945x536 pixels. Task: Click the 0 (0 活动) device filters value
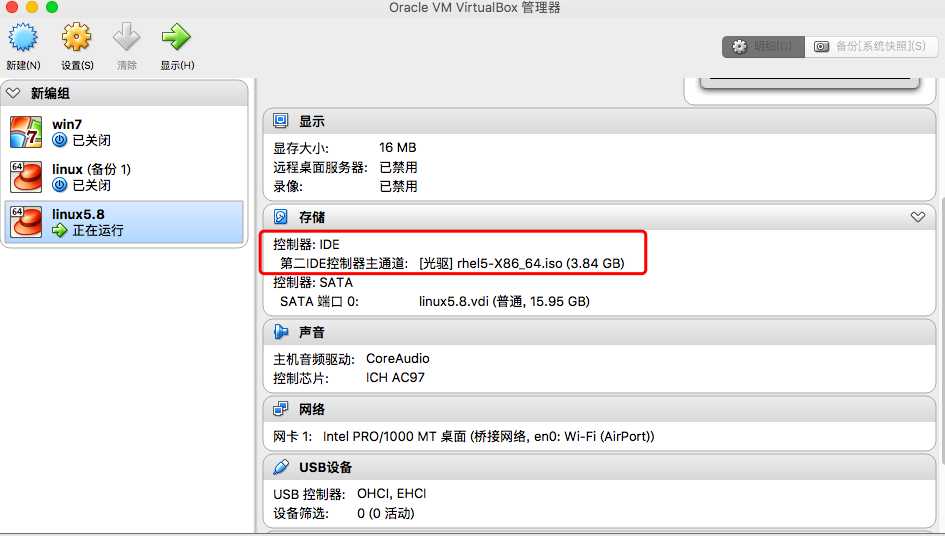click(x=386, y=514)
